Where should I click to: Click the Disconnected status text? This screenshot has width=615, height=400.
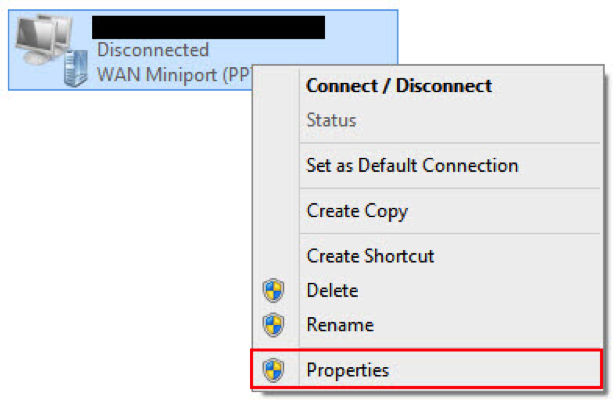pyautogui.click(x=153, y=50)
